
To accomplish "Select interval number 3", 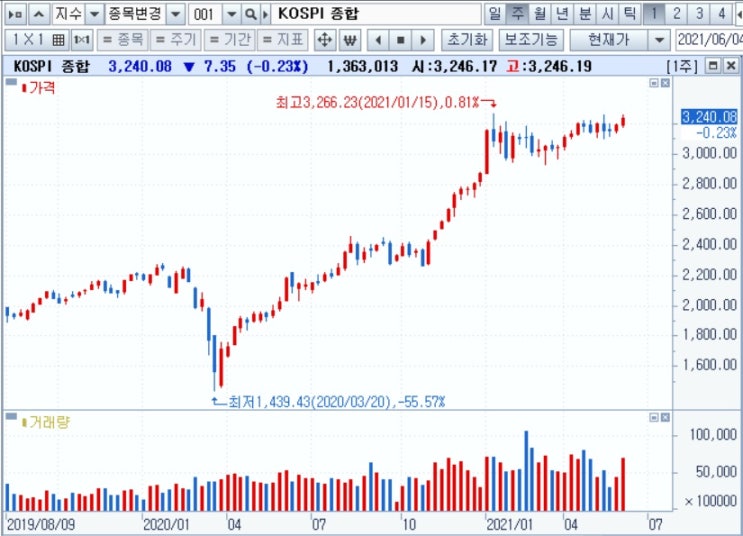I will coord(699,14).
